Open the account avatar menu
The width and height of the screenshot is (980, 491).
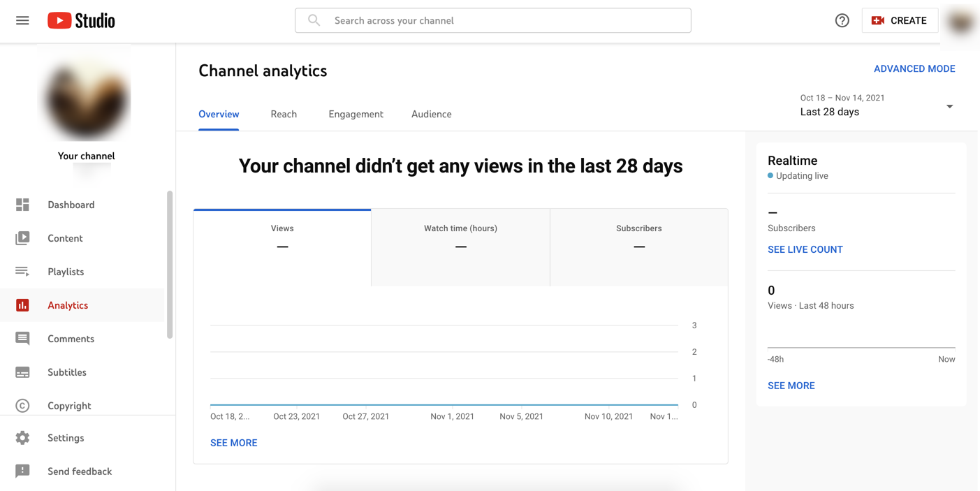click(961, 22)
